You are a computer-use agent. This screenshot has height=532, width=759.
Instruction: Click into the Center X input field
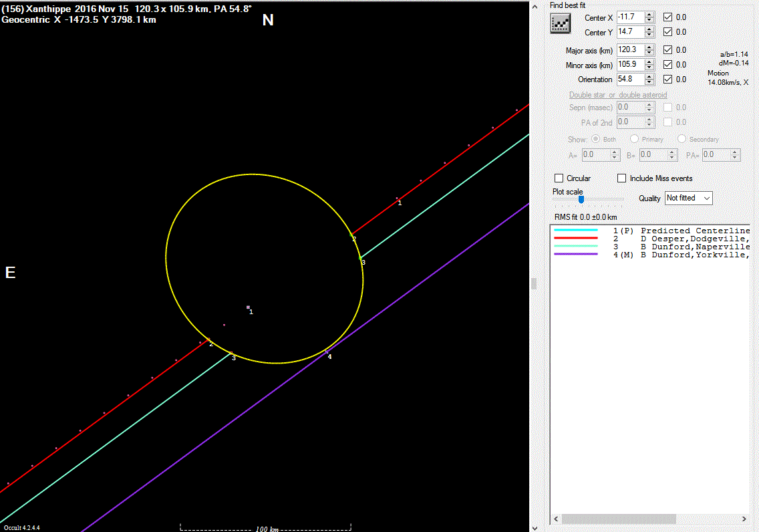631,17
